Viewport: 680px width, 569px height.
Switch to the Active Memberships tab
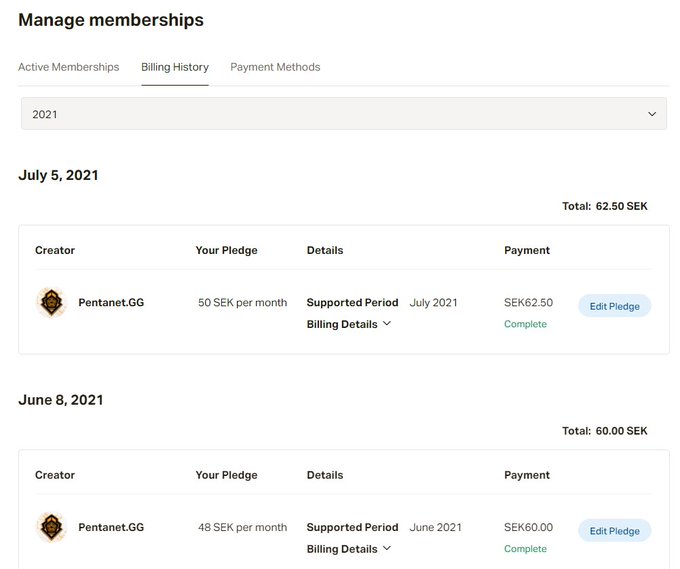[68, 67]
